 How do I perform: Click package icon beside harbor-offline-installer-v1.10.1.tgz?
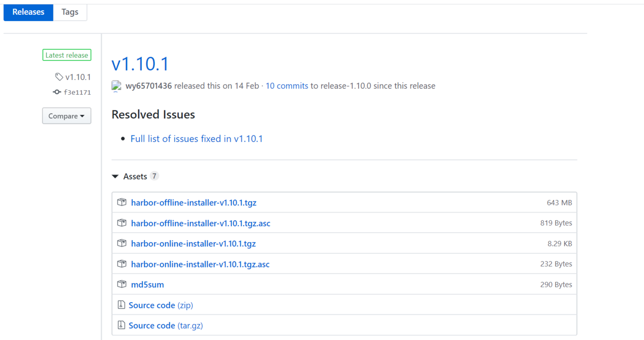(122, 202)
